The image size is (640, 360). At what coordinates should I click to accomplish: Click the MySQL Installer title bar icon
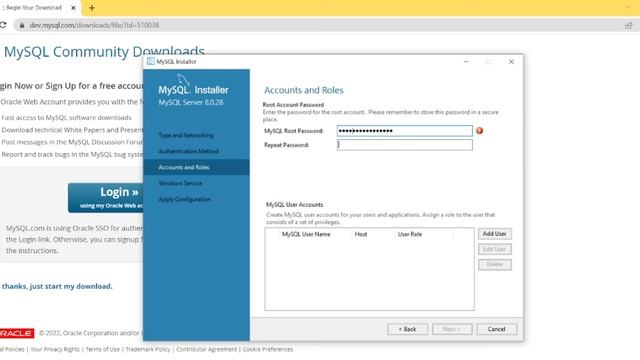tap(151, 61)
